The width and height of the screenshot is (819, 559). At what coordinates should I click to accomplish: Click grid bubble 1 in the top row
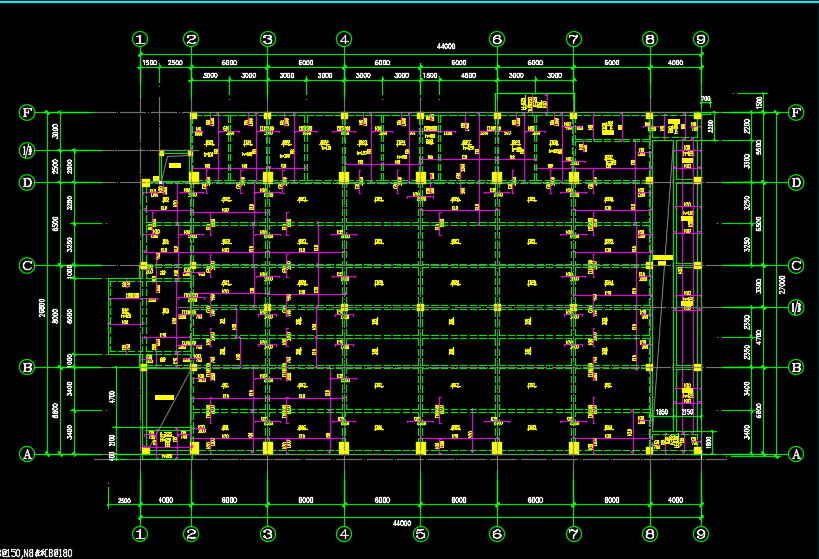click(140, 39)
